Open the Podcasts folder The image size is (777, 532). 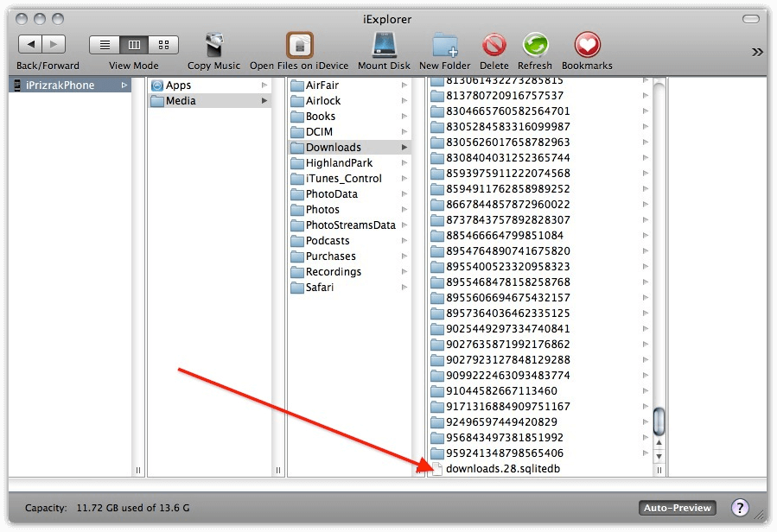coord(350,241)
